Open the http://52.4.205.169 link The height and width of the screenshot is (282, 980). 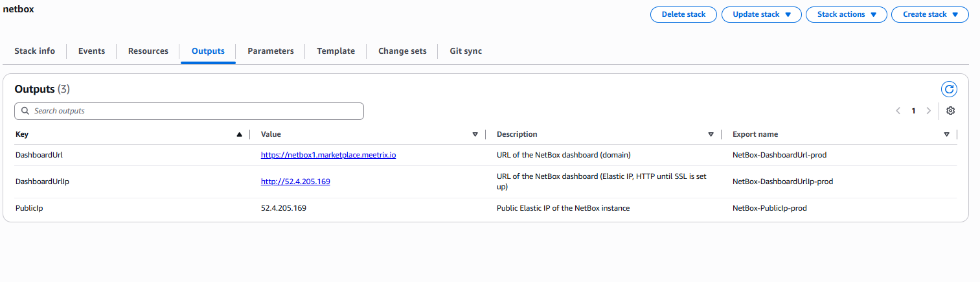click(x=295, y=182)
